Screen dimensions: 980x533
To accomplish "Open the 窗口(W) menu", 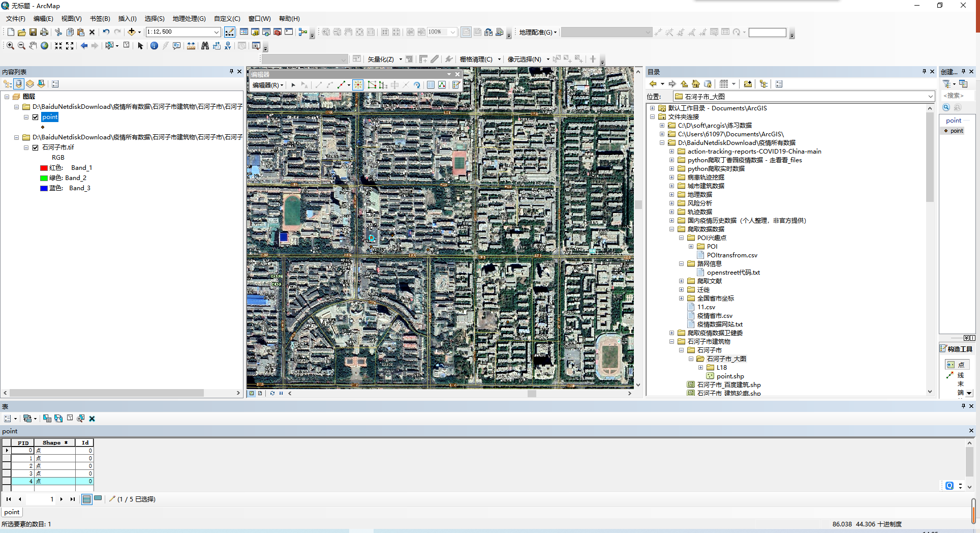I will pos(259,19).
